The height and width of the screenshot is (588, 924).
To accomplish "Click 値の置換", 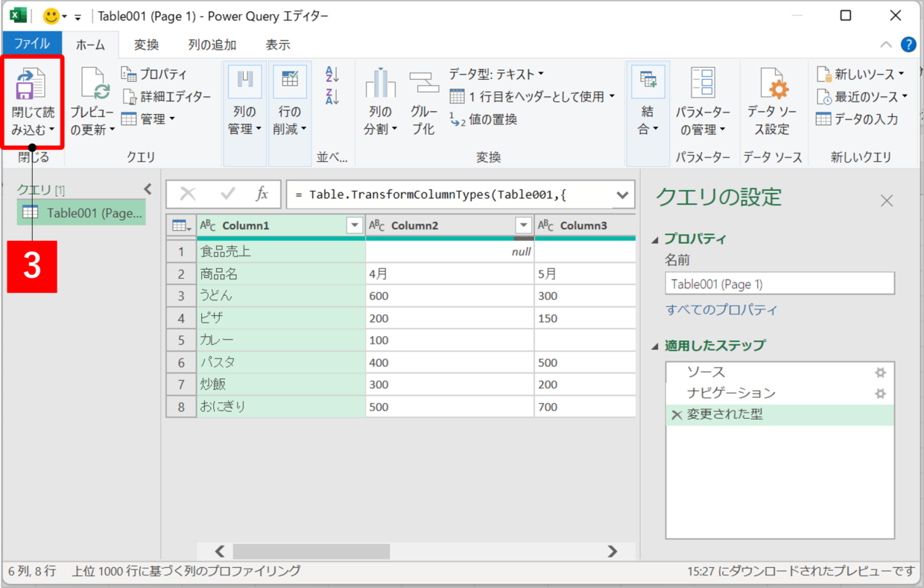I will (x=483, y=118).
